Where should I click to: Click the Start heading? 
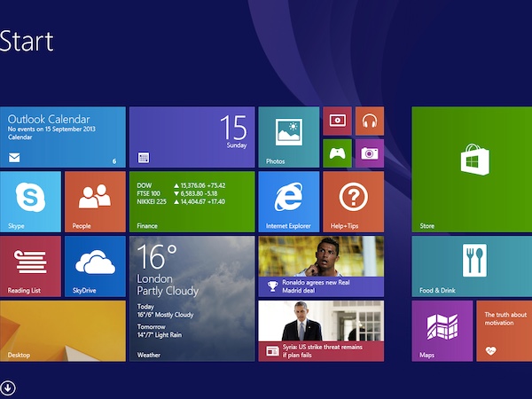tap(27, 42)
